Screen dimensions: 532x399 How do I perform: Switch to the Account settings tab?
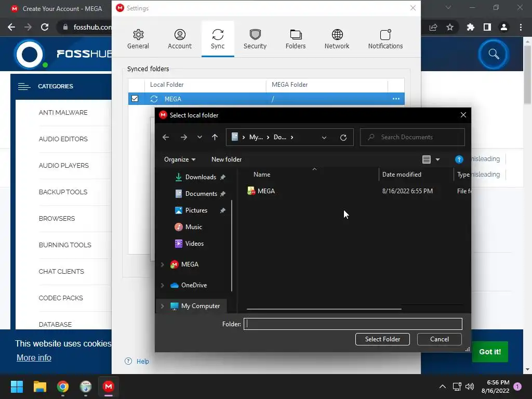pyautogui.click(x=180, y=39)
